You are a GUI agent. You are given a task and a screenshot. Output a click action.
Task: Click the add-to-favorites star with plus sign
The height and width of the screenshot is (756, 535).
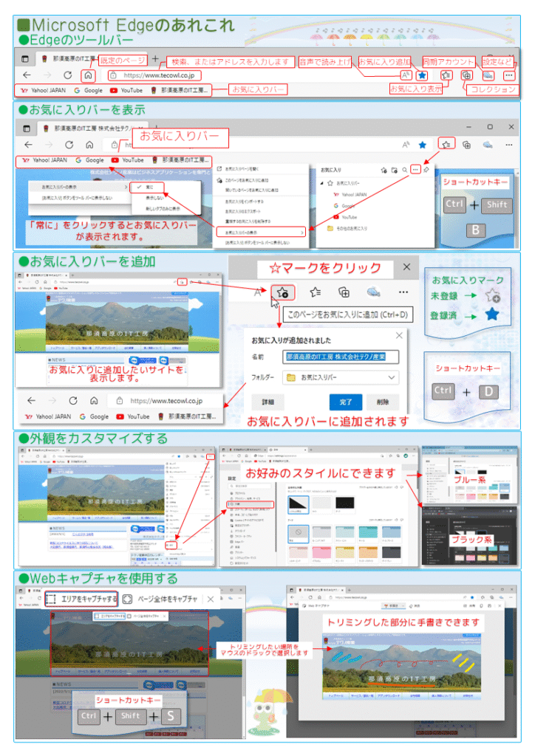[280, 292]
